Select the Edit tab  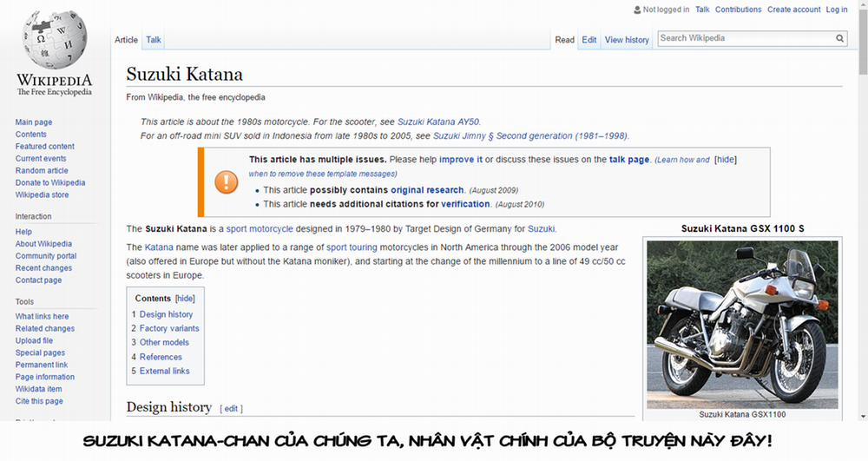589,40
